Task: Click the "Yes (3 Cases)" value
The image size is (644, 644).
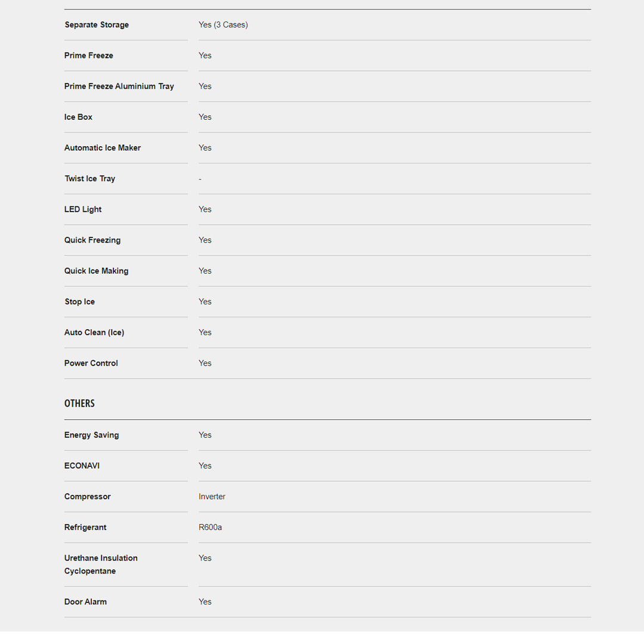Action: point(223,25)
